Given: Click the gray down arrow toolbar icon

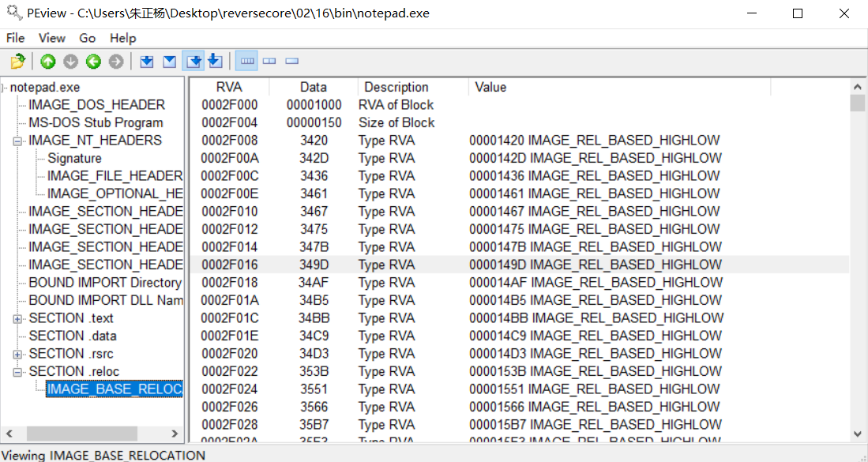Looking at the screenshot, I should [71, 62].
